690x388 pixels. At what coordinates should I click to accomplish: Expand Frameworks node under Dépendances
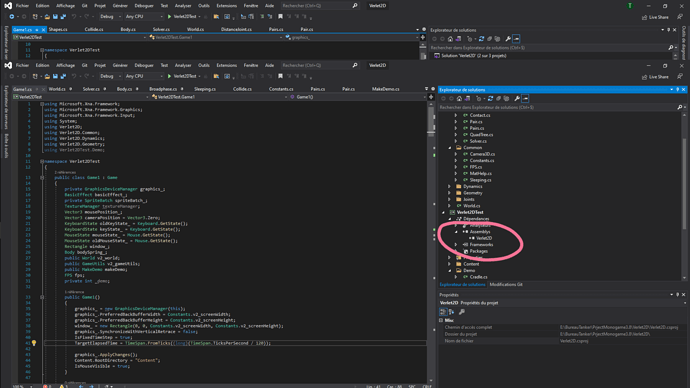click(456, 245)
